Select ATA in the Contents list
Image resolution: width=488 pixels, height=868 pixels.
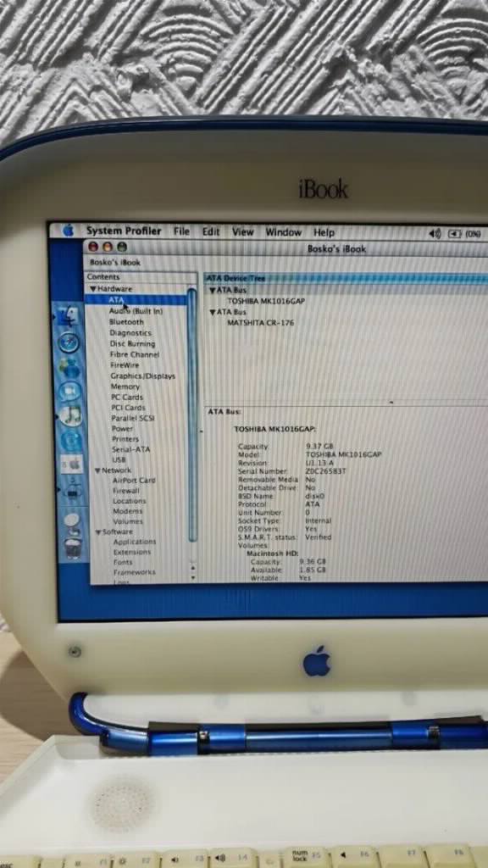coord(136,299)
